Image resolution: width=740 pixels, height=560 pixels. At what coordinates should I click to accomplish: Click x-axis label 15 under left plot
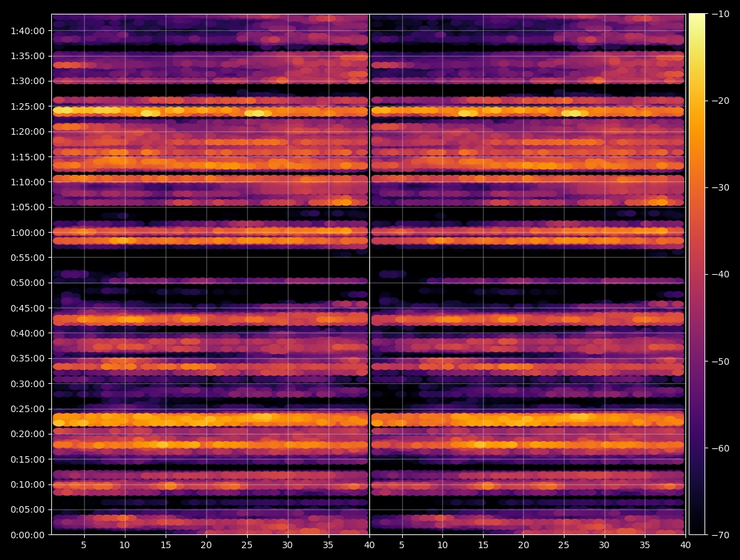(166, 545)
